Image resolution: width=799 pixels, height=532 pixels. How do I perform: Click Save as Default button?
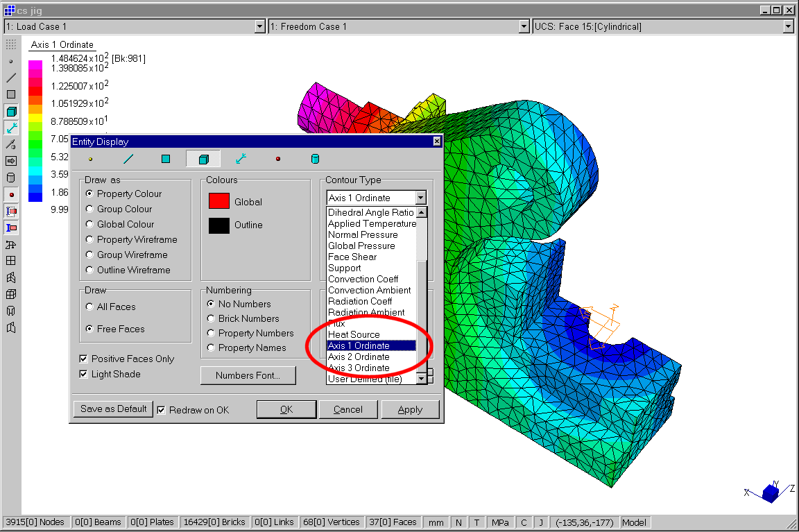tap(113, 409)
